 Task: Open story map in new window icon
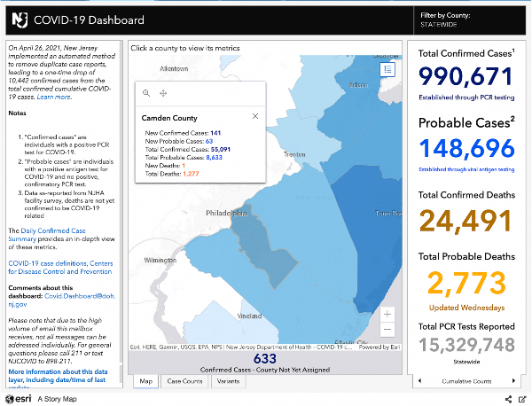coord(522,399)
